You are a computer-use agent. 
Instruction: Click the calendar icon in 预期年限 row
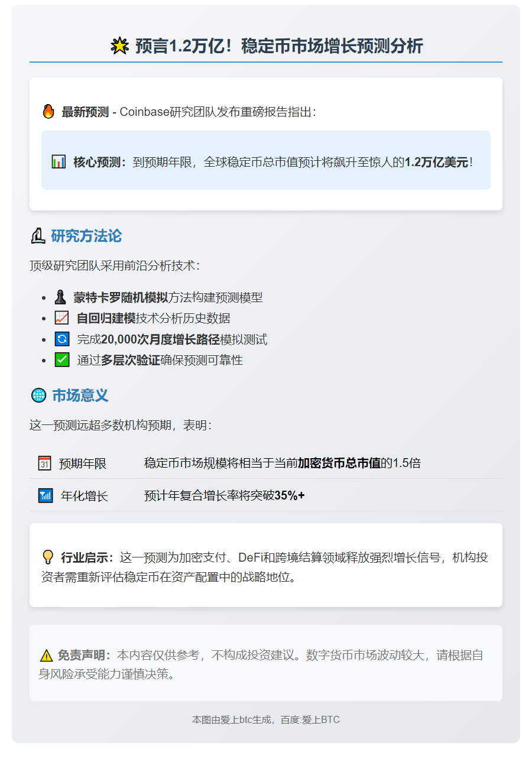pos(44,463)
